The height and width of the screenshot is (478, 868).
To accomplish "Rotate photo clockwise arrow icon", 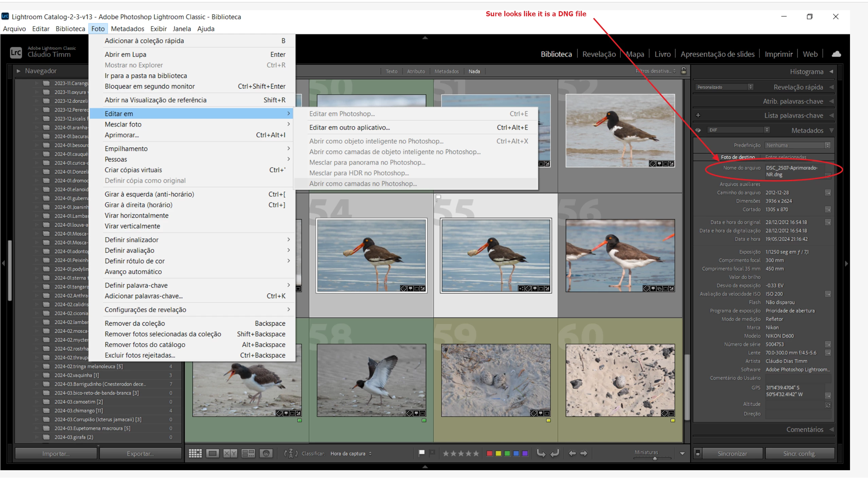I will point(555,454).
